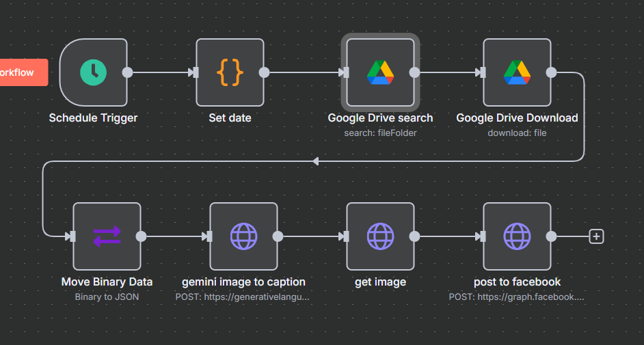
Task: Click the "Binary to JSON" subtitle
Action: [107, 297]
